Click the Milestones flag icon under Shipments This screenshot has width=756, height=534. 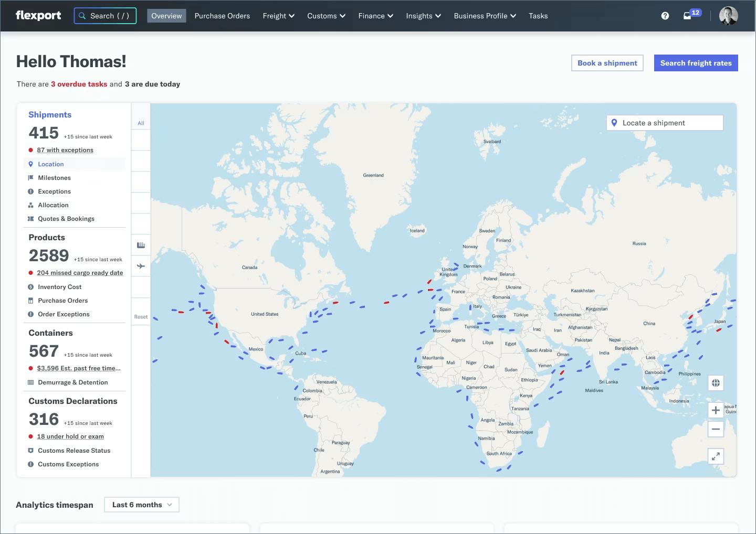[x=31, y=177]
